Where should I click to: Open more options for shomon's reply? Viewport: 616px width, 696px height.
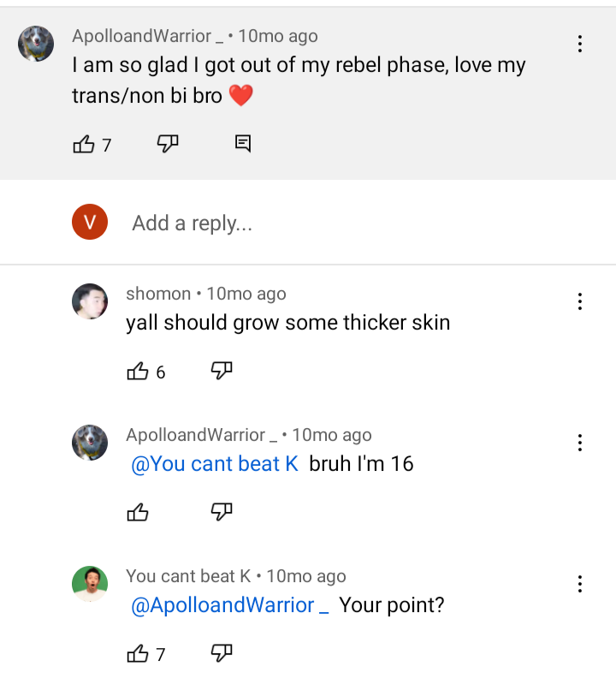pos(580,301)
